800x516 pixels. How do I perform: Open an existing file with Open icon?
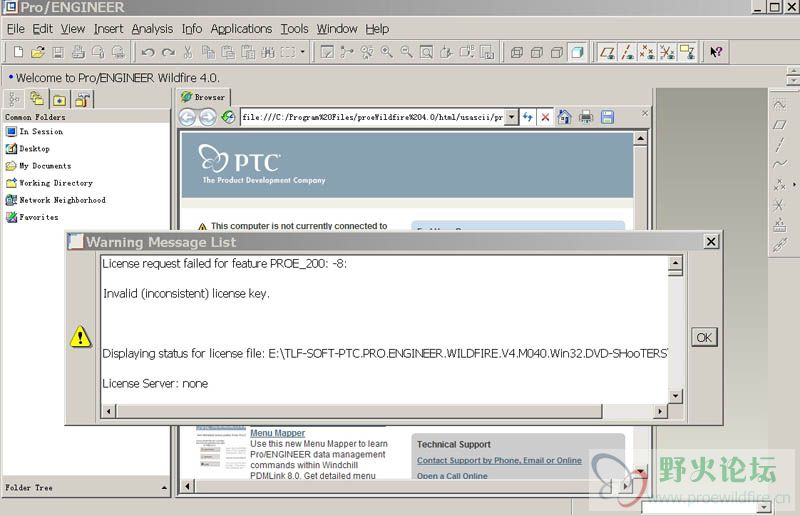point(38,52)
